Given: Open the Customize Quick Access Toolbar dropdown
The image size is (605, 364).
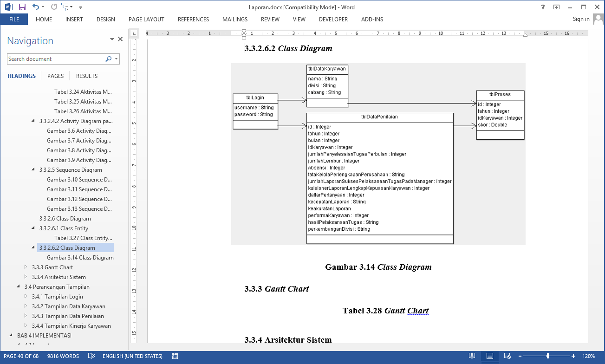Looking at the screenshot, I should click(x=80, y=7).
